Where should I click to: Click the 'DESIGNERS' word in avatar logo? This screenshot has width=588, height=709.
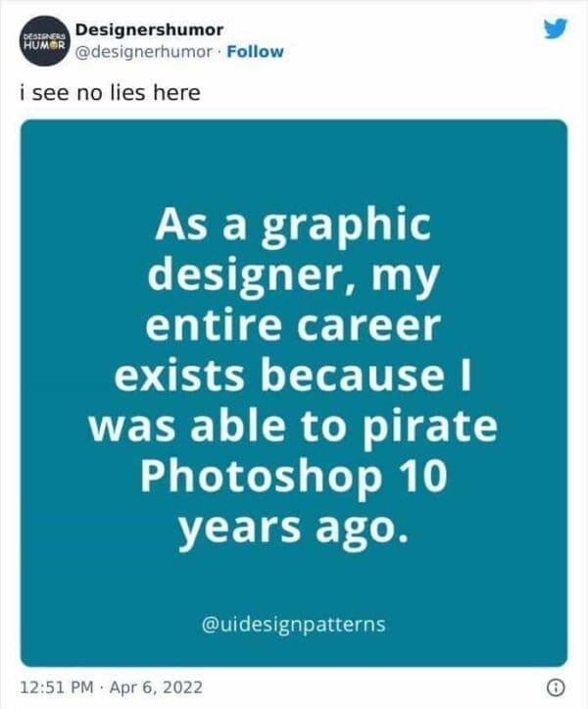point(42,37)
